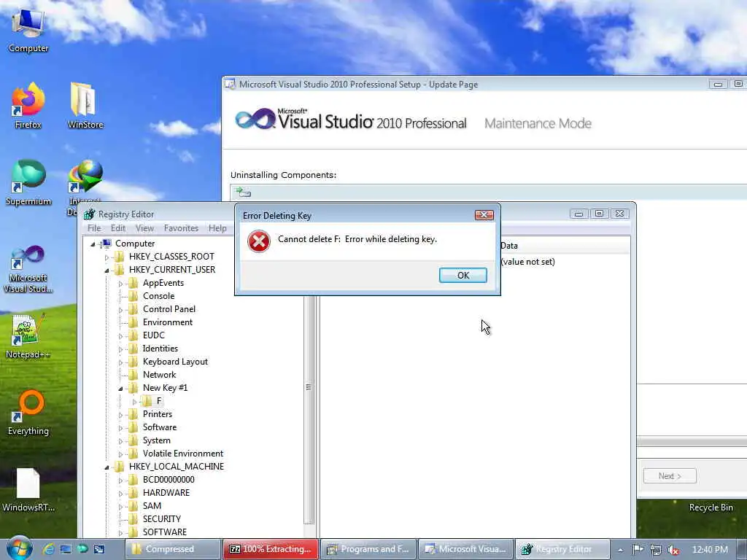Collapse the Computer root node
Image resolution: width=747 pixels, height=560 pixels.
click(x=93, y=244)
